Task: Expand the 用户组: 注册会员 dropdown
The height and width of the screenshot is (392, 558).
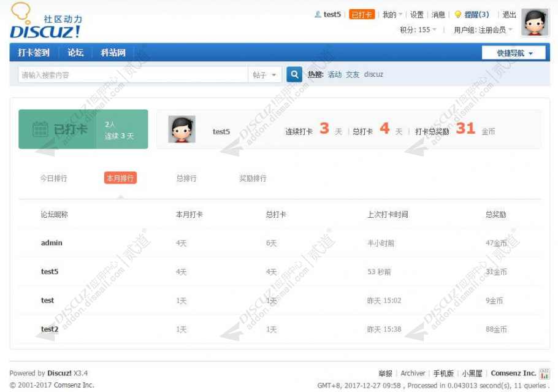Action: (483, 30)
